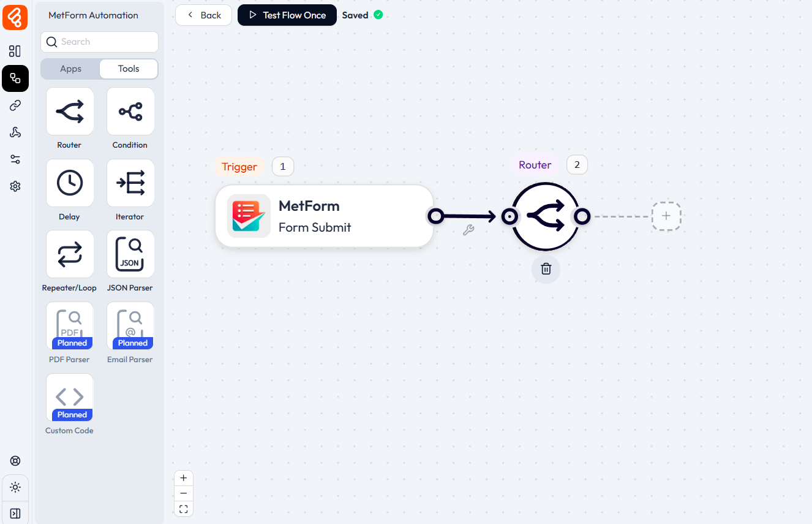
Task: Toggle the light/dark theme sun icon
Action: [15, 488]
